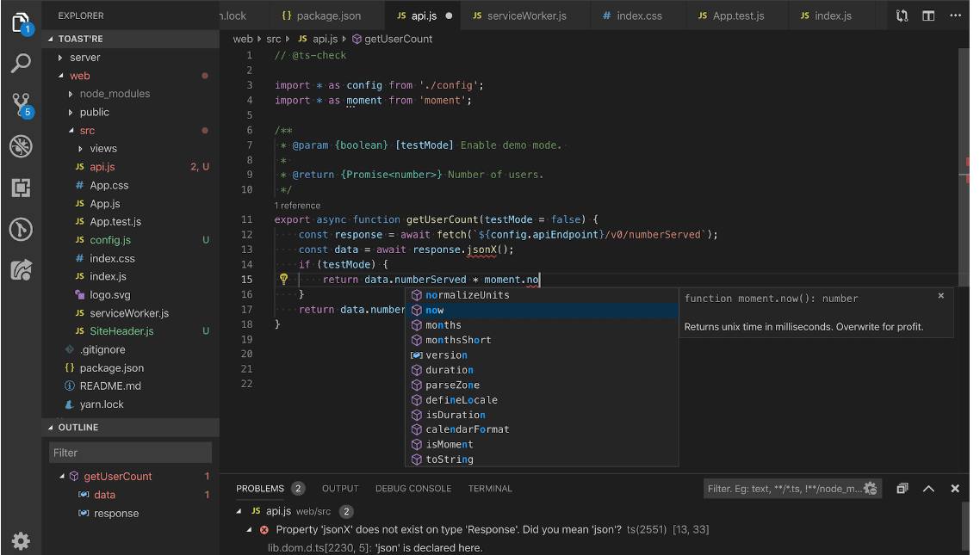
Task: Open the Manage gear at the bottom
Action: point(21,541)
